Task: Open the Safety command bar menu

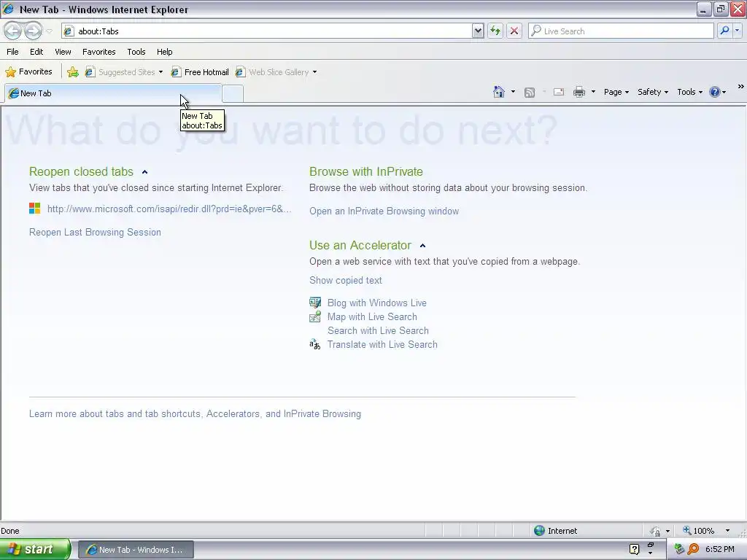Action: pyautogui.click(x=653, y=92)
